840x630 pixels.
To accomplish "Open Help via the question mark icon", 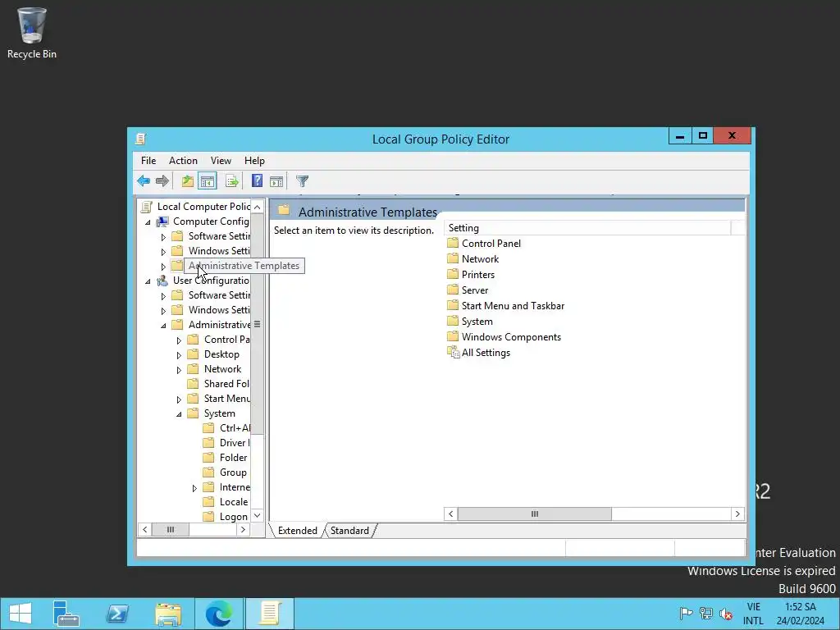I will [257, 181].
